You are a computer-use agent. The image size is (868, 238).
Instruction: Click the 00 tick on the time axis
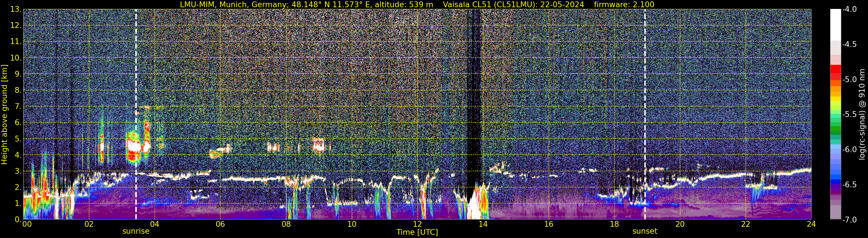pyautogui.click(x=27, y=224)
